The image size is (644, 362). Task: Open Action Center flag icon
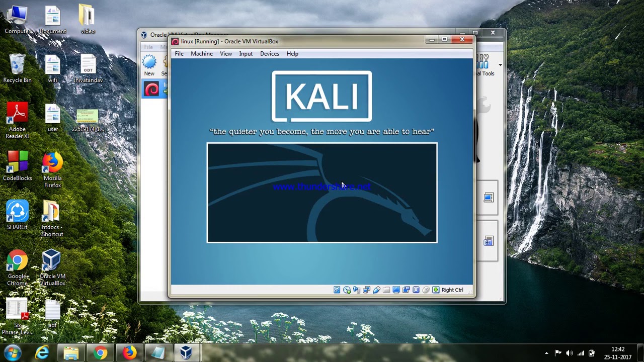click(x=558, y=353)
